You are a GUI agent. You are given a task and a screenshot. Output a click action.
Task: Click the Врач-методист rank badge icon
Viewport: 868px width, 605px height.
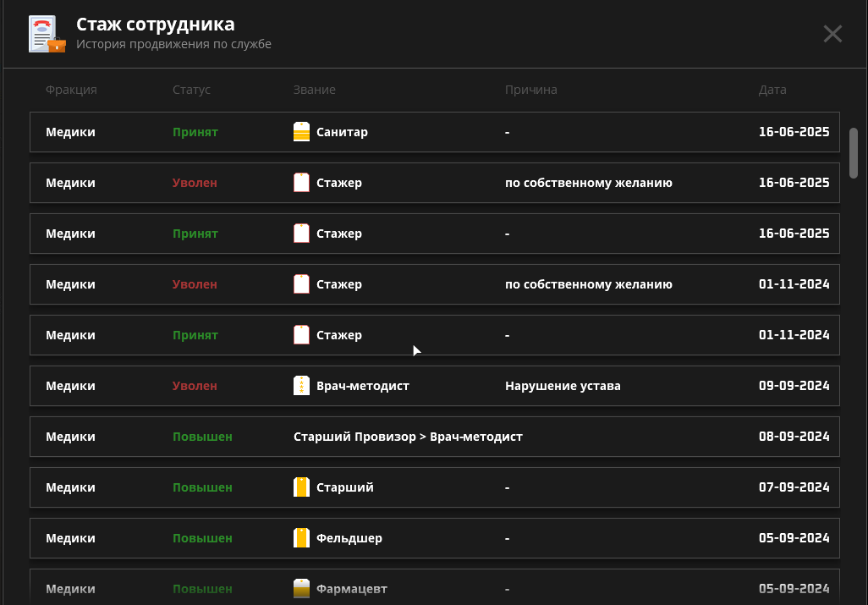(301, 386)
